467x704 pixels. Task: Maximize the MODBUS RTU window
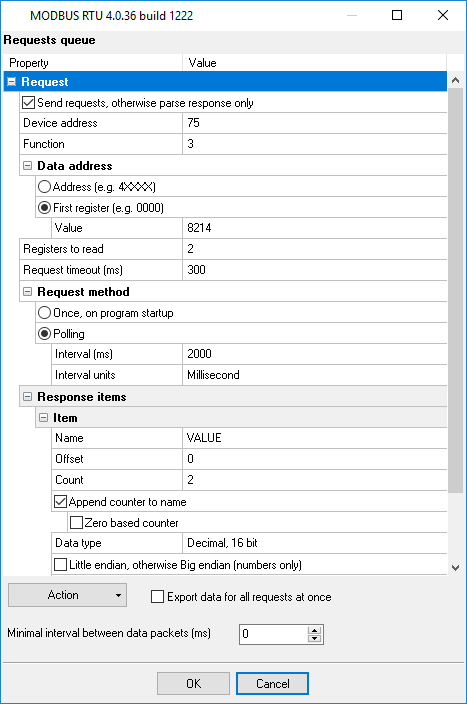[397, 15]
